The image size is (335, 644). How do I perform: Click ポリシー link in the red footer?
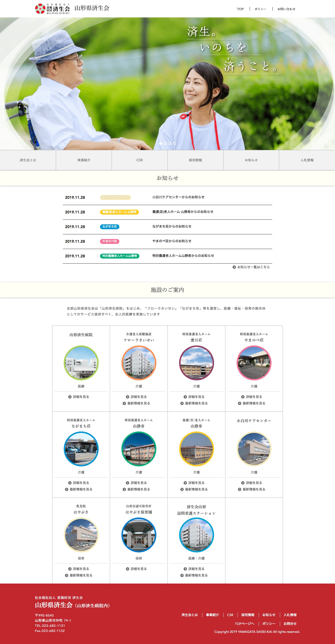pos(269,624)
